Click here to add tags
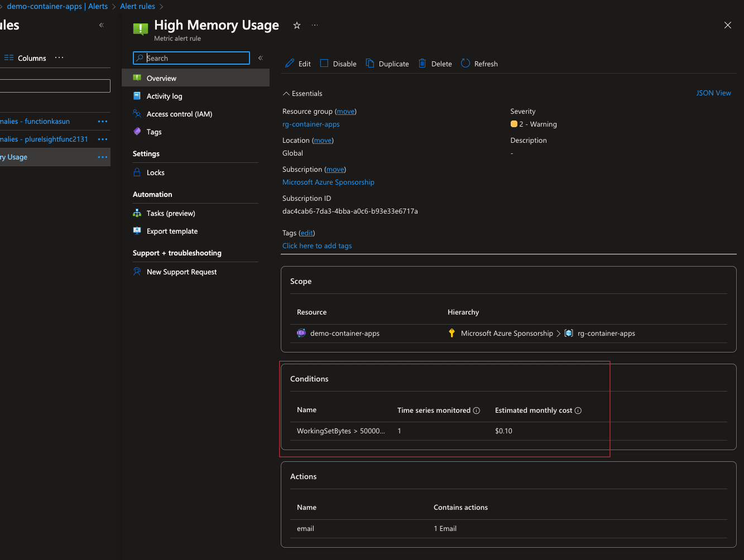Image resolution: width=744 pixels, height=560 pixels. tap(316, 245)
